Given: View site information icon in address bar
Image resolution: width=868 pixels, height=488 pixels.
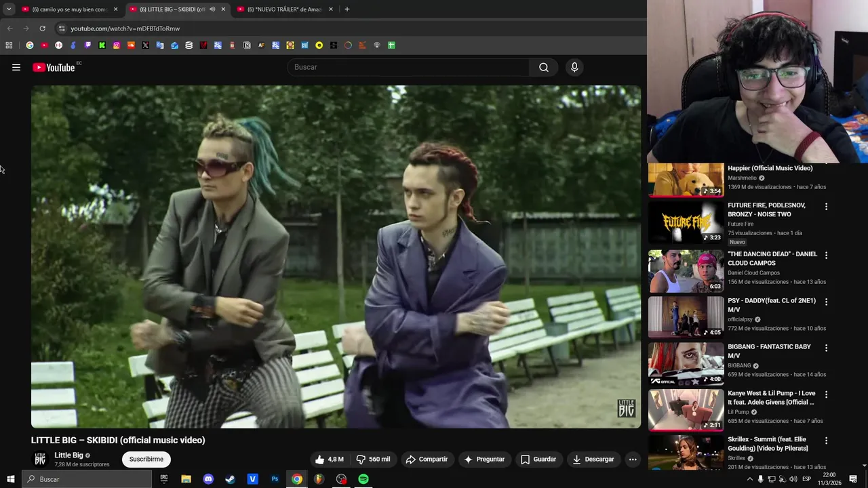Looking at the screenshot, I should pyautogui.click(x=61, y=28).
